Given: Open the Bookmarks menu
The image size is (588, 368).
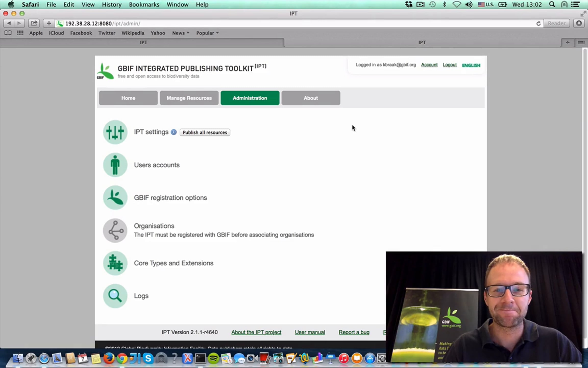Looking at the screenshot, I should 144,4.
